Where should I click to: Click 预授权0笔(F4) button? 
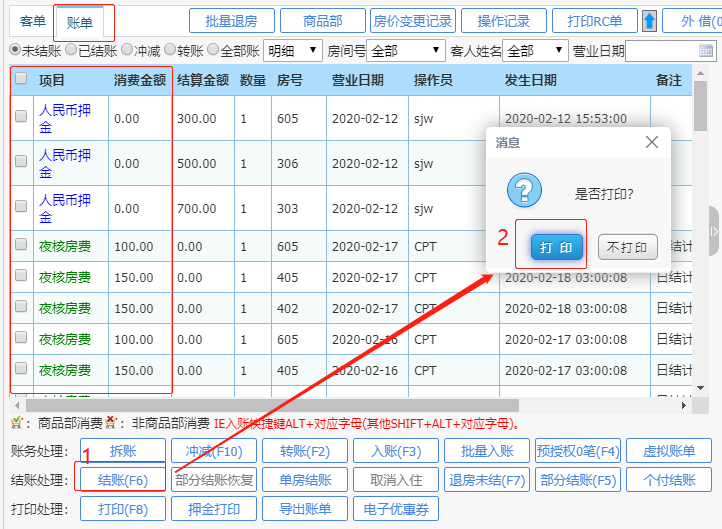[578, 451]
